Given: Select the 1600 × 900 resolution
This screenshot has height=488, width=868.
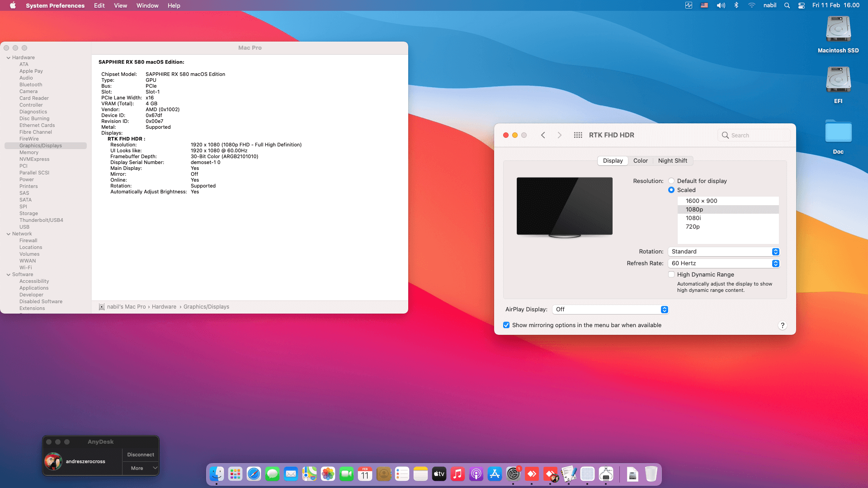Looking at the screenshot, I should click(701, 201).
